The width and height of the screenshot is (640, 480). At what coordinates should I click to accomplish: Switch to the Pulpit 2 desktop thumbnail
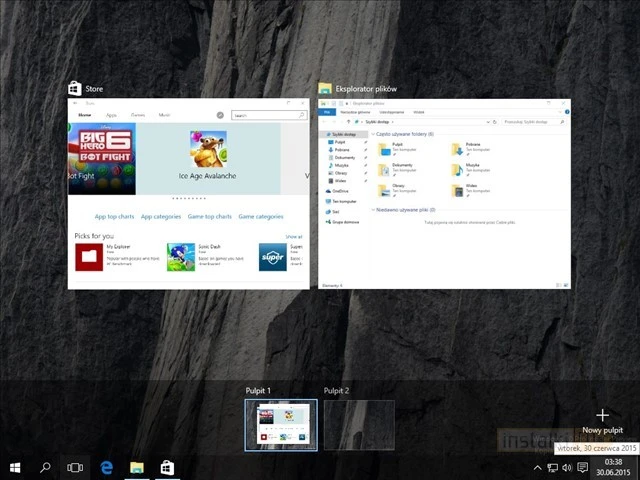359,425
